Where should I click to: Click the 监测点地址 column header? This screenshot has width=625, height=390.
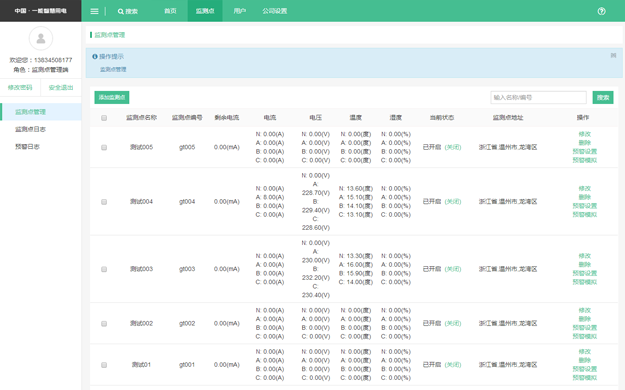pyautogui.click(x=508, y=118)
